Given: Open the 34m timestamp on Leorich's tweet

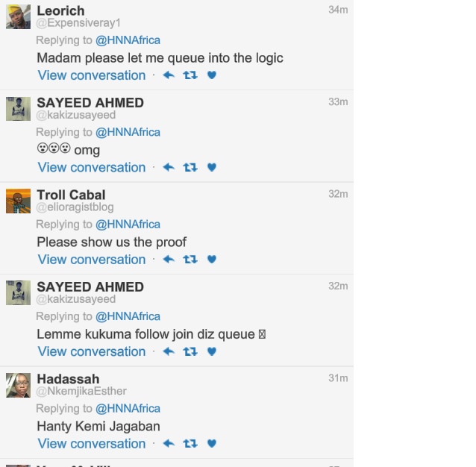Looking at the screenshot, I should point(338,10).
